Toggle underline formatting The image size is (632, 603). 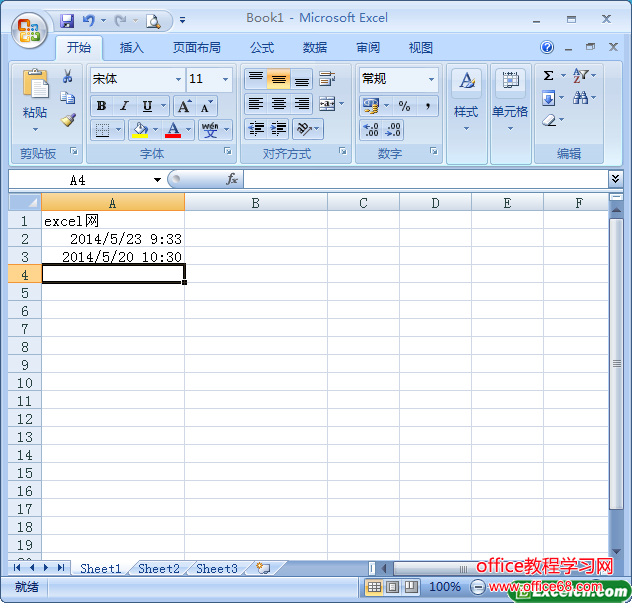[x=147, y=106]
